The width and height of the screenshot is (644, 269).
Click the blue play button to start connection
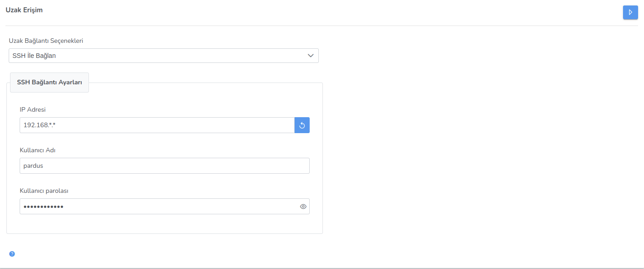point(630,12)
